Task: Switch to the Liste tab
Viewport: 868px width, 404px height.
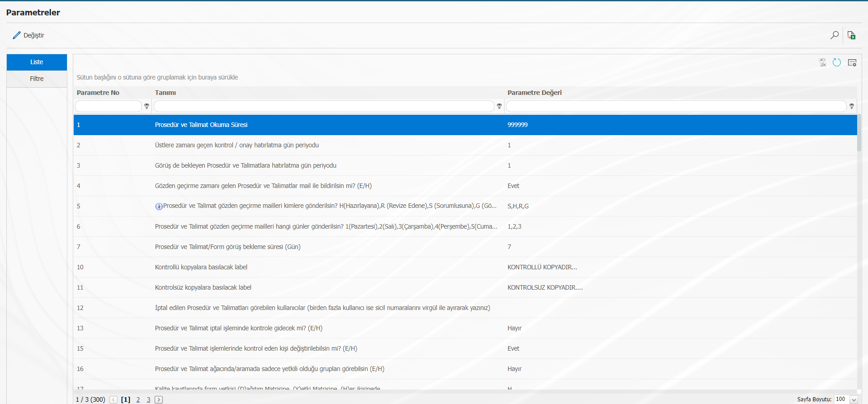Action: coord(37,62)
